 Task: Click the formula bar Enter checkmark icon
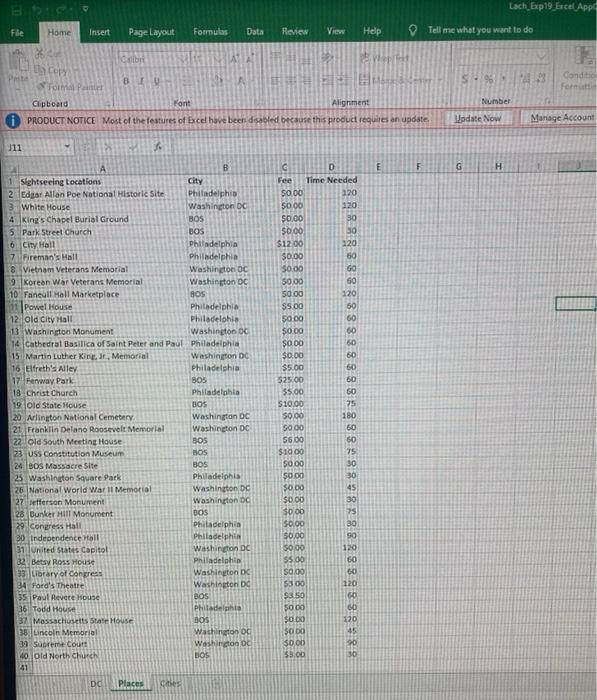133,146
